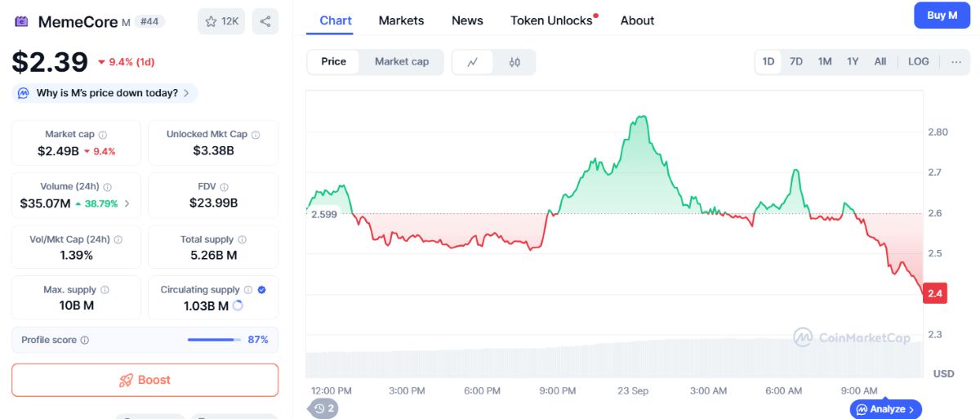Toggle the LOG scale option
980x419 pixels.
(x=918, y=61)
